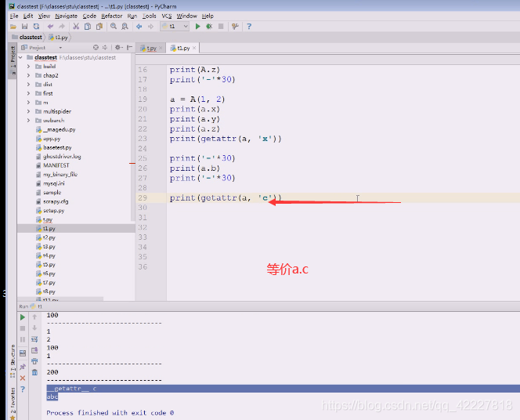The image size is (520, 420).
Task: Click the Save All icon
Action: [x=24, y=26]
